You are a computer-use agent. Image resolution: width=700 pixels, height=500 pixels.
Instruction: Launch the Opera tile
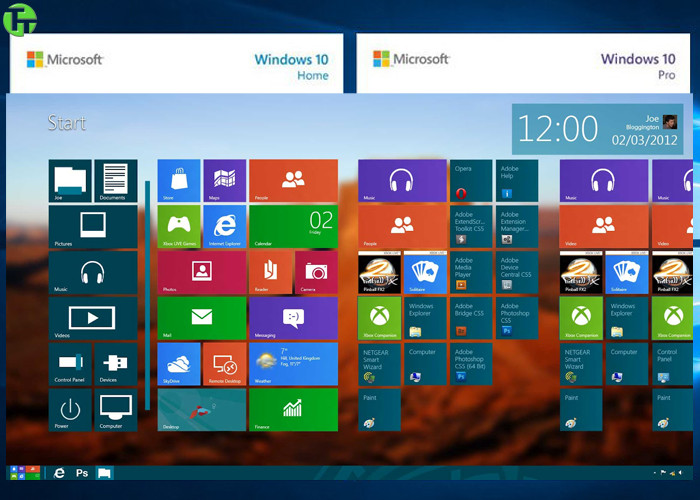coord(471,181)
